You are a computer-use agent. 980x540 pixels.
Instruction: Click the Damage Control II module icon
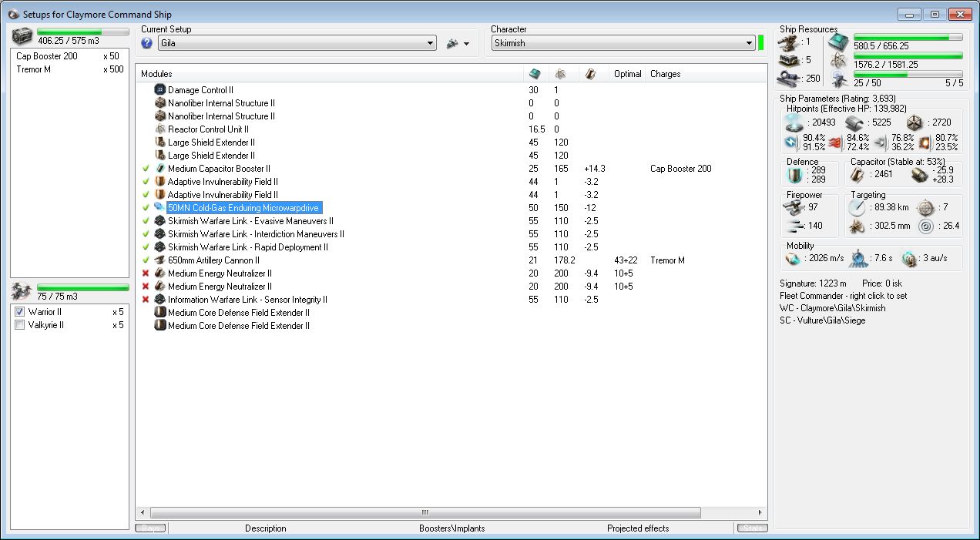[x=160, y=90]
